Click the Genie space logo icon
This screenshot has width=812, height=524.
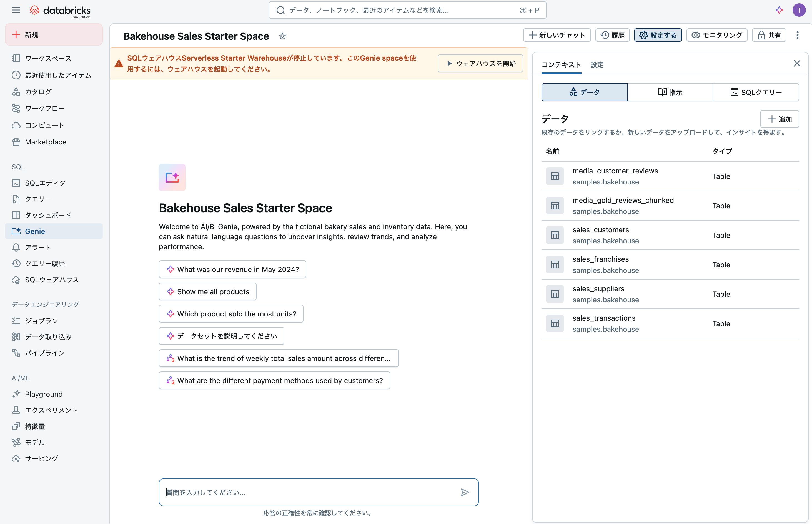pyautogui.click(x=172, y=178)
